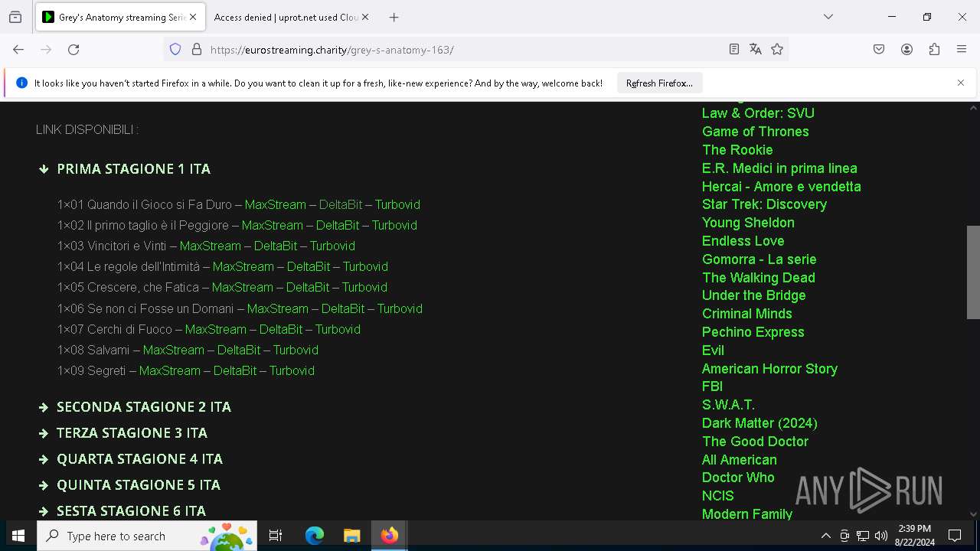980x551 pixels.
Task: Open Turbovid link for 1×06
Action: click(400, 308)
